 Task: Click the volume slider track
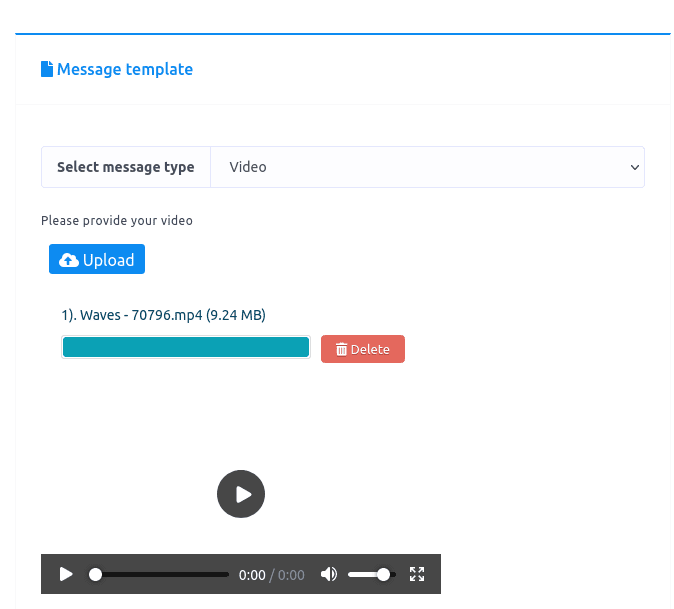click(362, 575)
